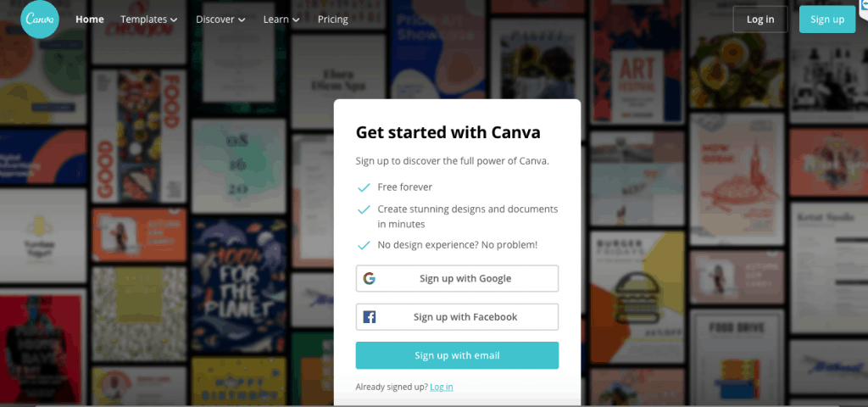Open the Art Festival poster thumbnail

(637, 61)
